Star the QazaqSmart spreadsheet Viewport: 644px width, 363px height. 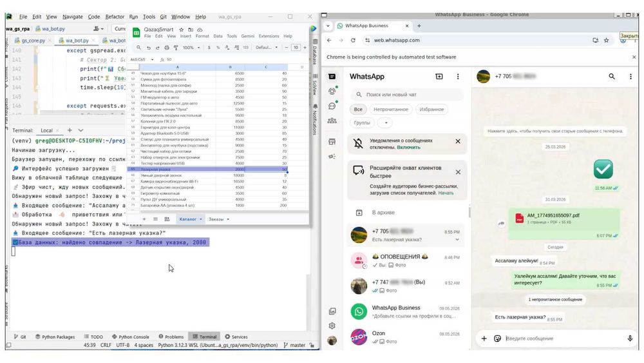[182, 30]
